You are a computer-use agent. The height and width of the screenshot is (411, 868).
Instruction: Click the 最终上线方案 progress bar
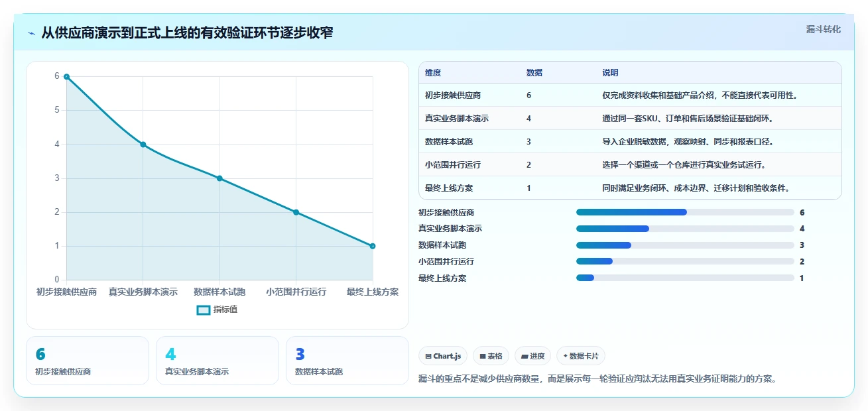(x=685, y=278)
